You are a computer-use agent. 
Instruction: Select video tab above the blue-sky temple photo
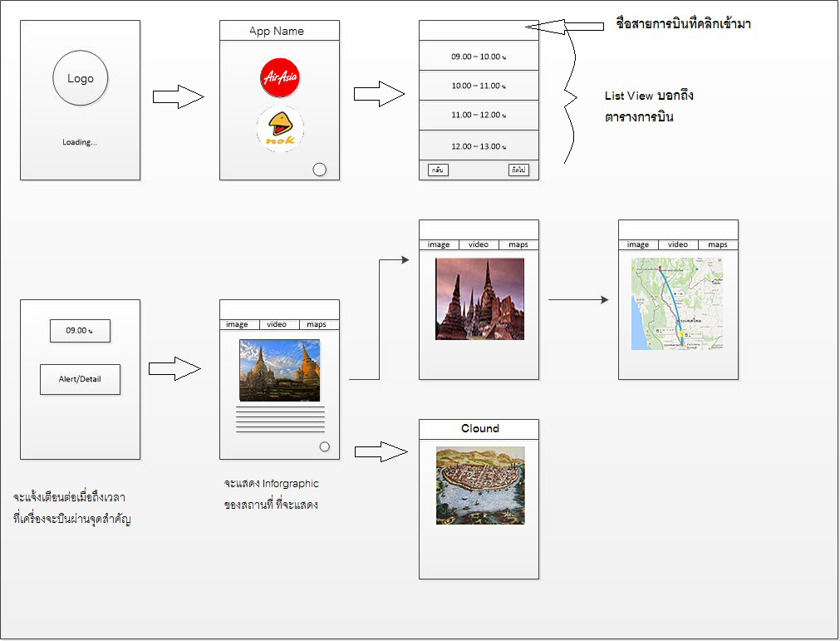point(279,324)
